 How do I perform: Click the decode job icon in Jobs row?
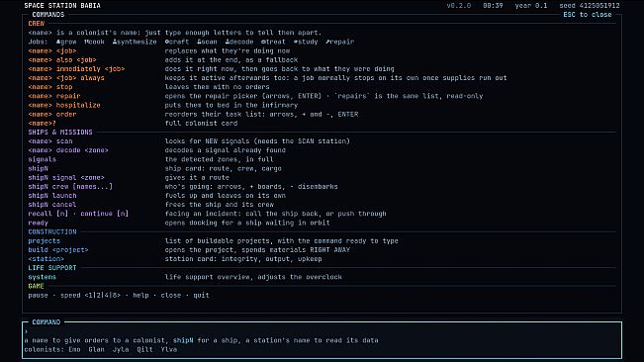(228, 42)
